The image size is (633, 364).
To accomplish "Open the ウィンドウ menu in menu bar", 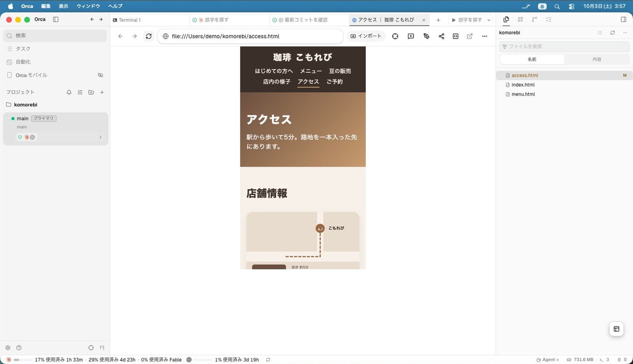I will coord(88,6).
